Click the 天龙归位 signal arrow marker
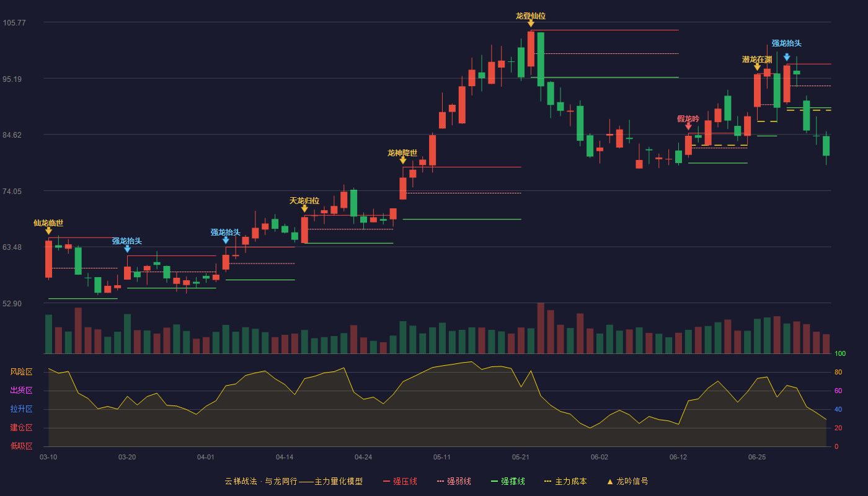This screenshot has width=868, height=496. pyautogui.click(x=304, y=209)
